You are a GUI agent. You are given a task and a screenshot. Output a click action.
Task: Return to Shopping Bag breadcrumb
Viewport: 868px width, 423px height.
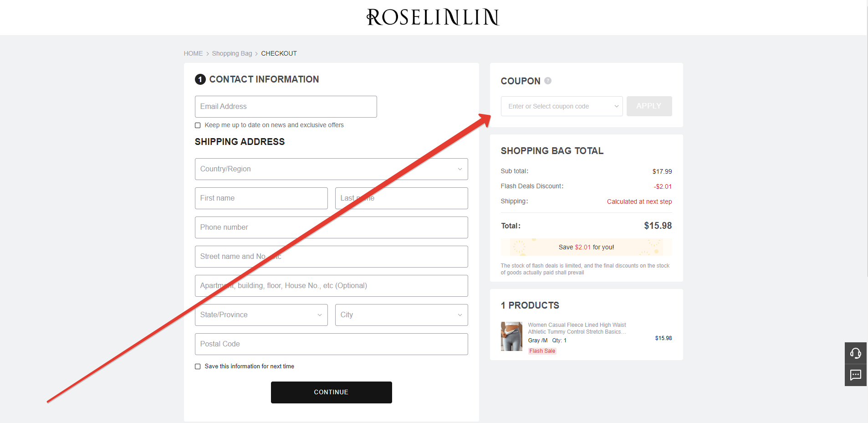[x=232, y=53]
